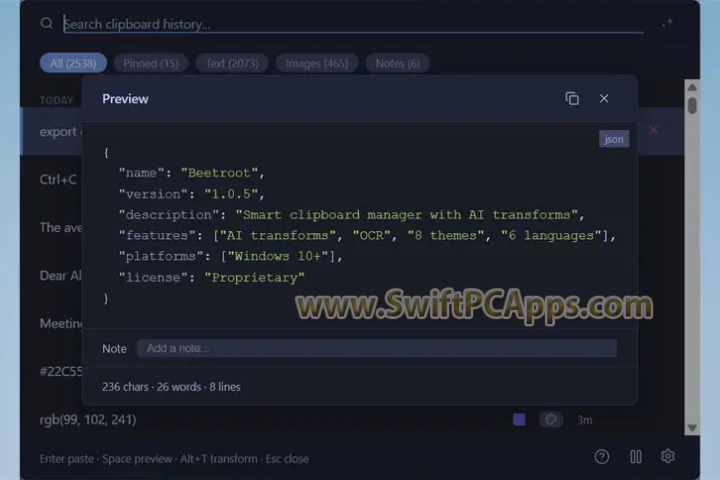720x480 pixels.
Task: Grab the vertical scrollbar thumb
Action: coord(692,105)
